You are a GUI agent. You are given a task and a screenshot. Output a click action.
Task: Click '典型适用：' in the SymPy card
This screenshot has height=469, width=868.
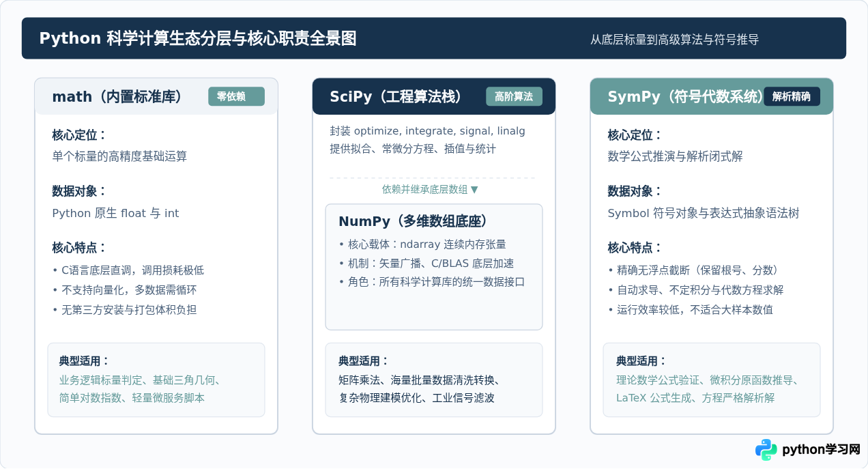642,360
